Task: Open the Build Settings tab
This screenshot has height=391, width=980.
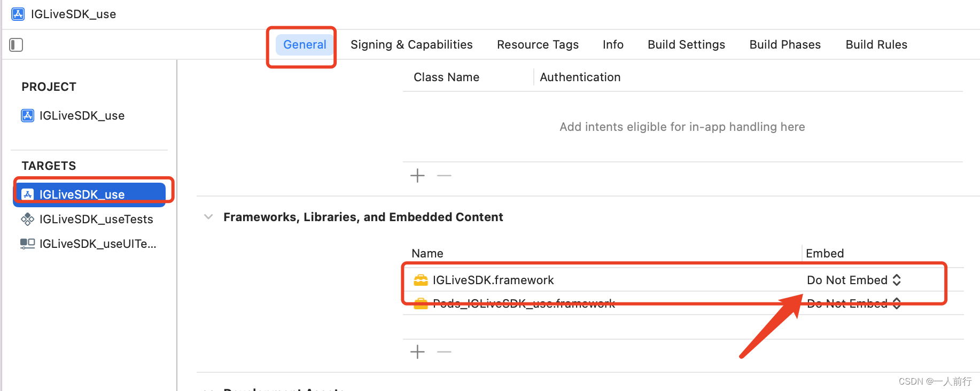Action: click(x=686, y=45)
